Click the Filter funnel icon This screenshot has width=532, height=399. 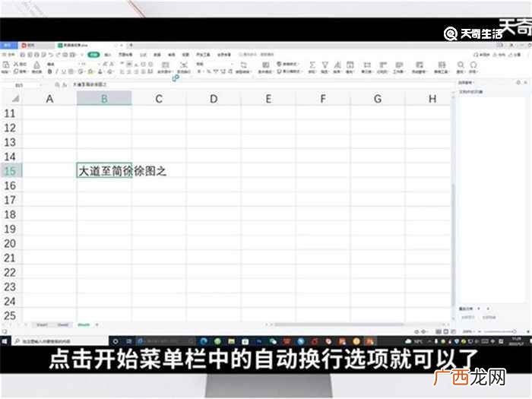(x=325, y=65)
